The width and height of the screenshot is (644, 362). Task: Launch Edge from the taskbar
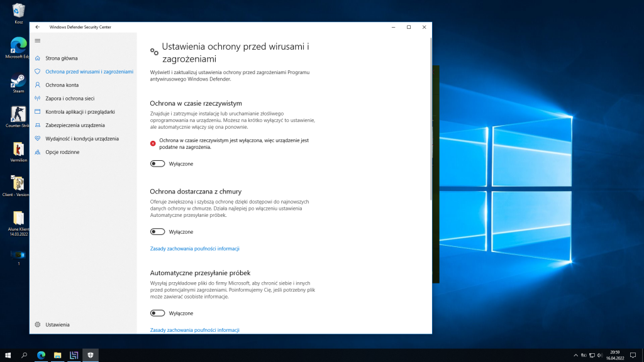(x=41, y=356)
